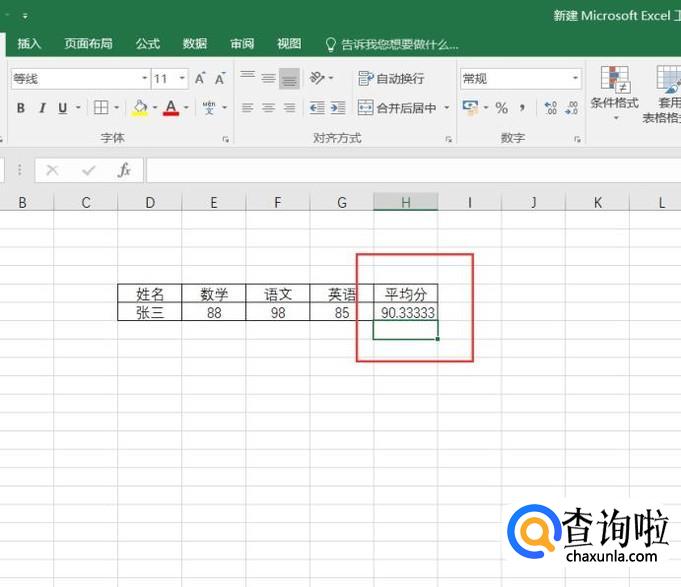Apply the red font color button
681x587 pixels.
171,108
